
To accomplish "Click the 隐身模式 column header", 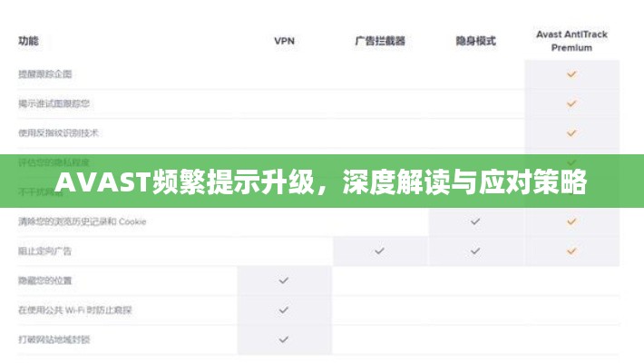I will pyautogui.click(x=475, y=41).
